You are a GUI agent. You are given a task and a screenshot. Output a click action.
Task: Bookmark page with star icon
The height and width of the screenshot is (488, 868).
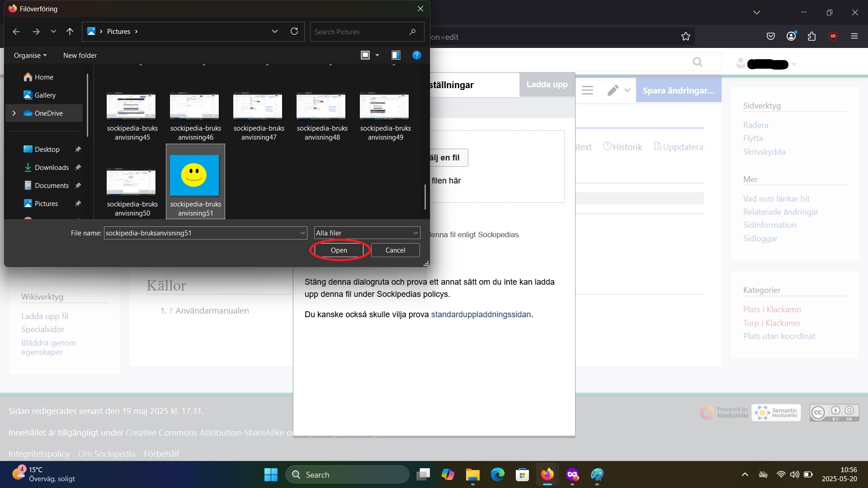coord(686,37)
